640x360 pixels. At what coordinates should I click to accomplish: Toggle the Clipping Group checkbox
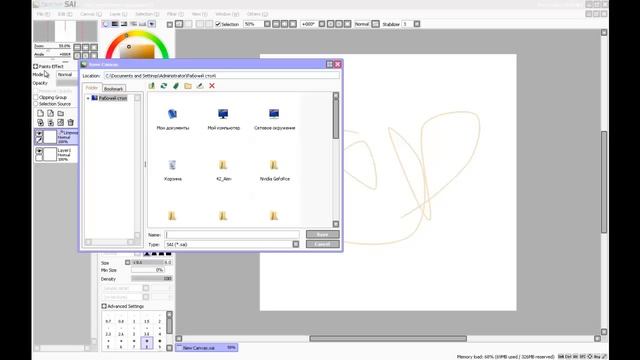coord(36,98)
